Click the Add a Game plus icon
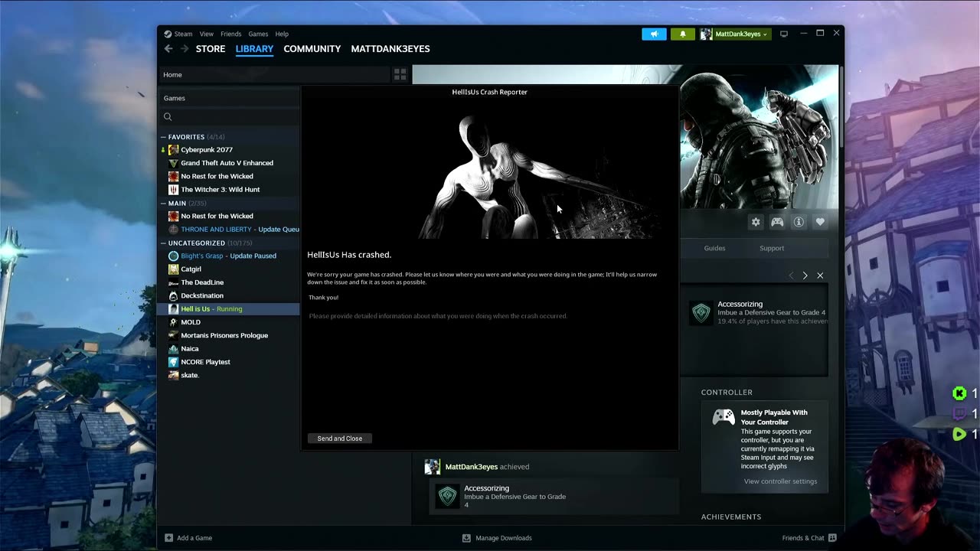Image resolution: width=980 pixels, height=551 pixels. click(x=168, y=538)
